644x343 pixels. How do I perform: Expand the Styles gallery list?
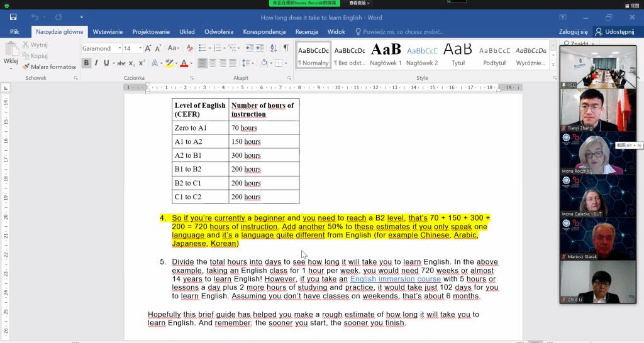coord(553,65)
